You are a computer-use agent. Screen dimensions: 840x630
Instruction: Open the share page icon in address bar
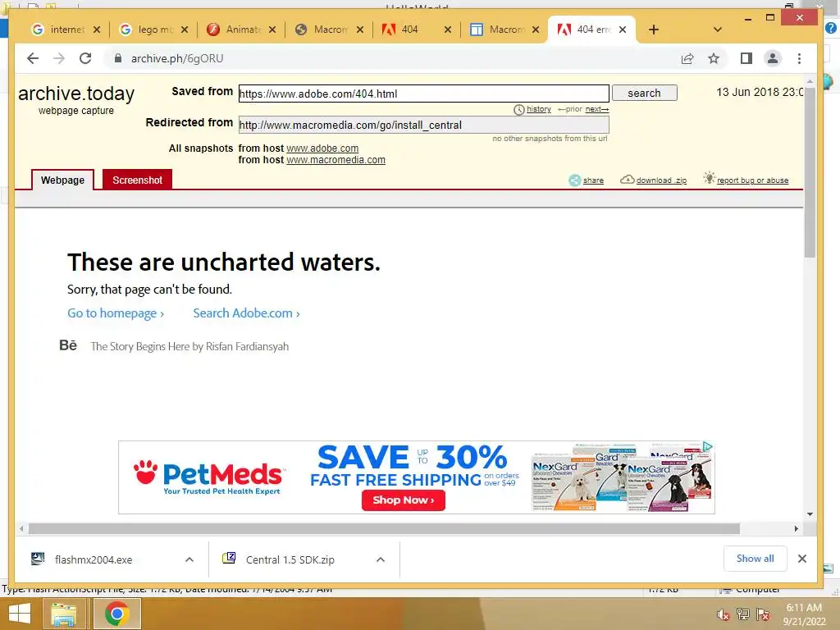[687, 58]
